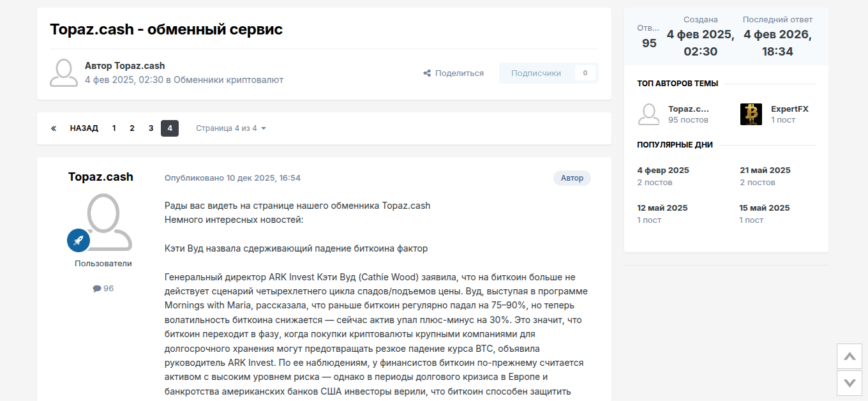Screen dimensions: 868x401
Task: Open popular day 15 май 2025
Action: point(765,208)
